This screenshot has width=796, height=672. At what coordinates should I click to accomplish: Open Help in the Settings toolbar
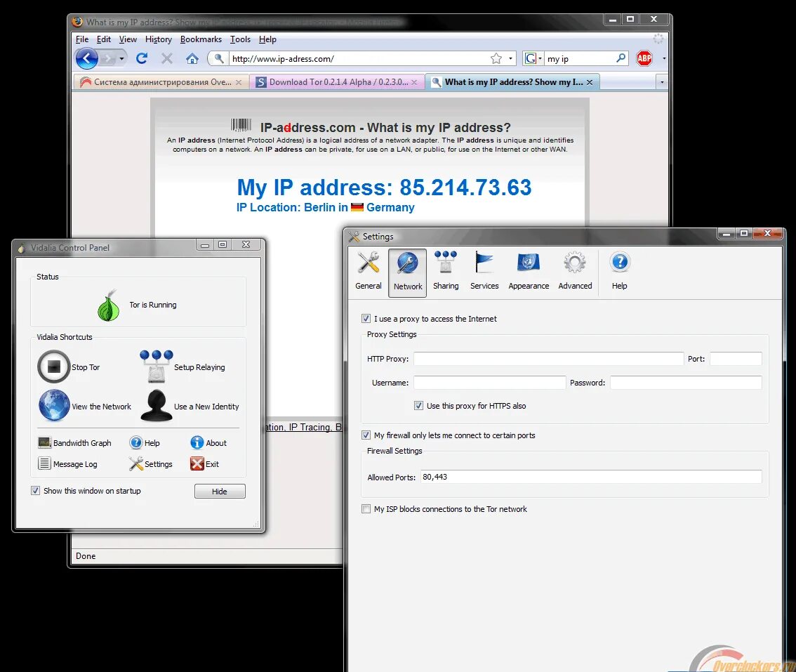pos(619,271)
